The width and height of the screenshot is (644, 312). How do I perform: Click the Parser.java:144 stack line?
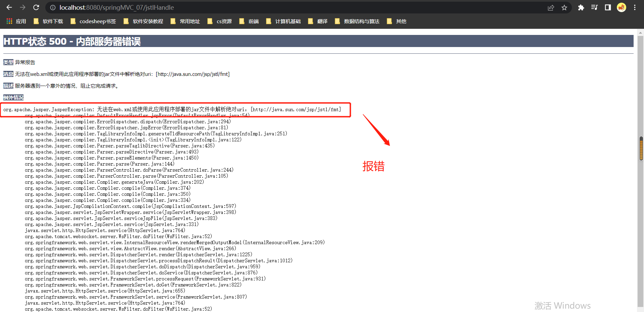click(100, 164)
